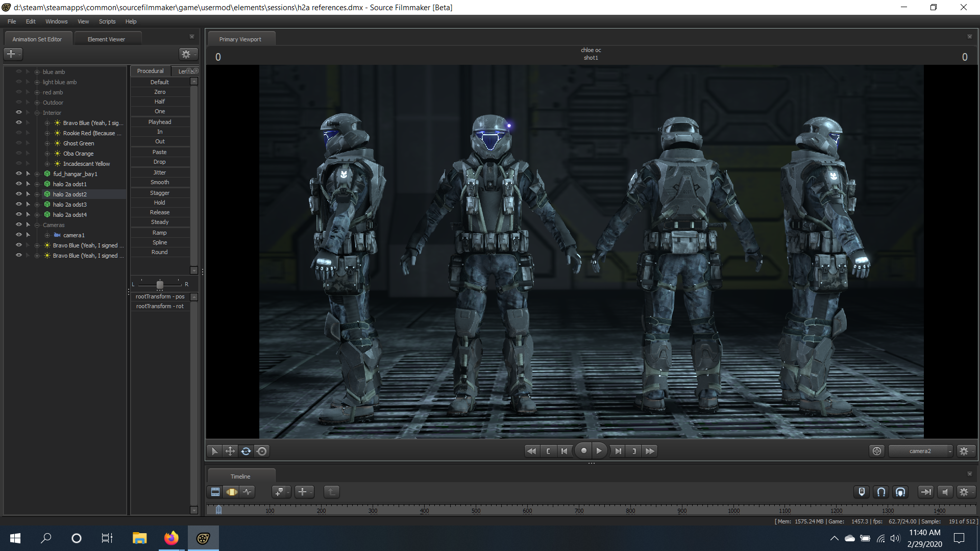This screenshot has width=980, height=551.
Task: Open the Scripts menu
Action: click(x=107, y=21)
